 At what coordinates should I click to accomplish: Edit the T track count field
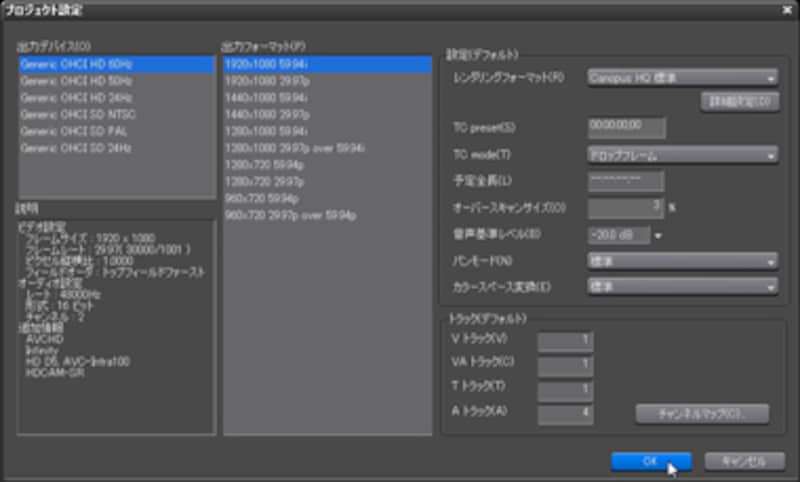565,390
